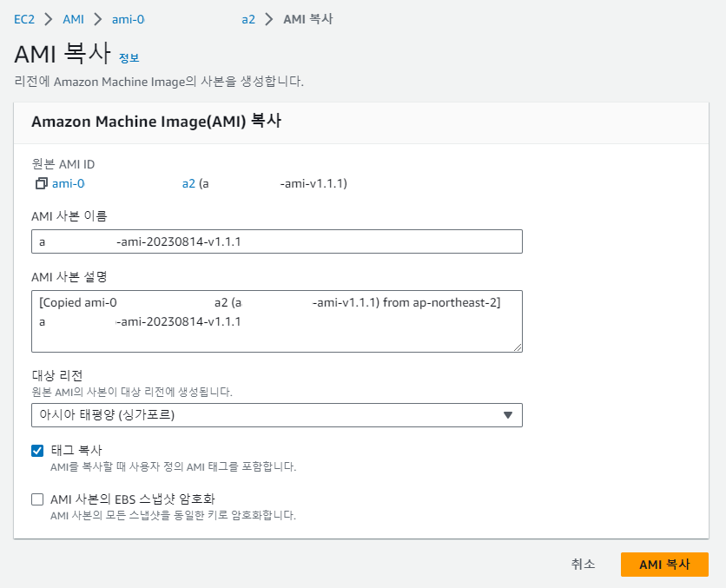
Task: Uncheck the 태그 복사 checkbox
Action: coord(37,451)
